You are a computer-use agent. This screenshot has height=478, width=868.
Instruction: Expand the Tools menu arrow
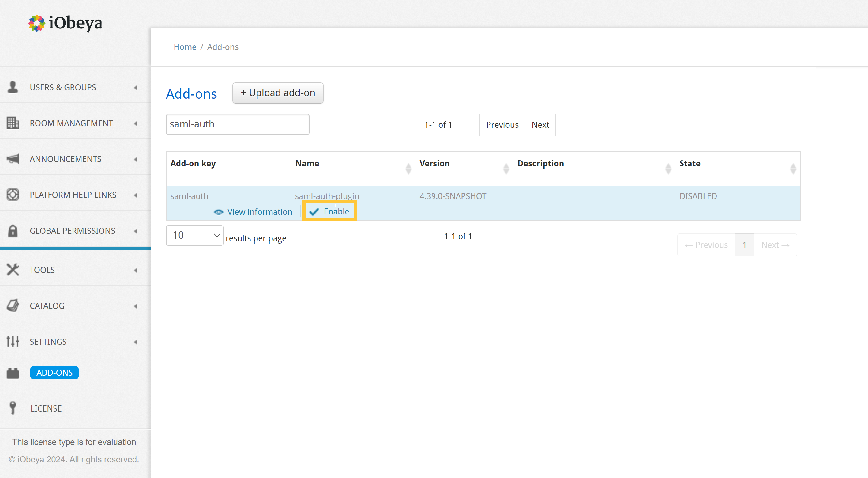(135, 270)
